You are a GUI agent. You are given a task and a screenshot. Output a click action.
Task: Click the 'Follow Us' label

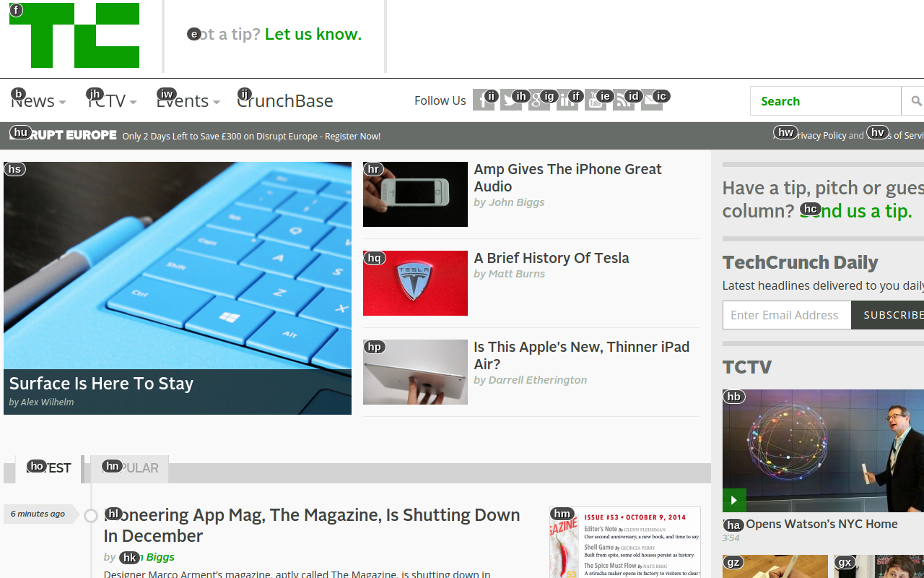click(x=440, y=100)
